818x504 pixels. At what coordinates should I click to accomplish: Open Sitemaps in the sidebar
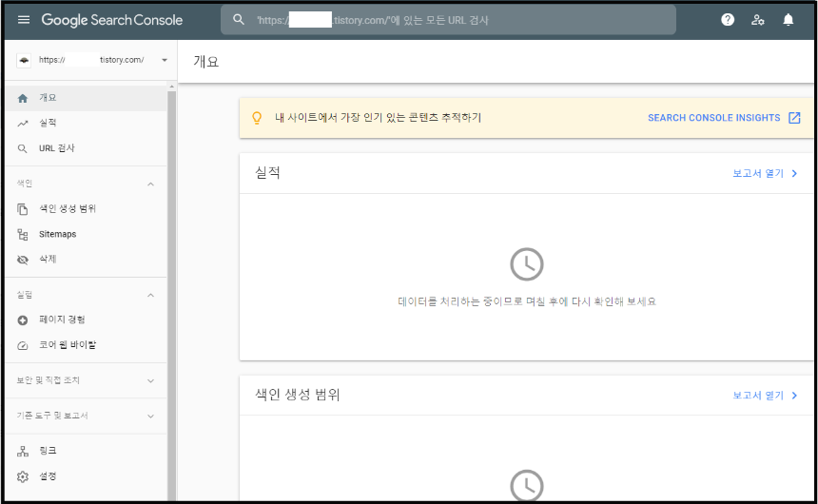(x=86, y=234)
